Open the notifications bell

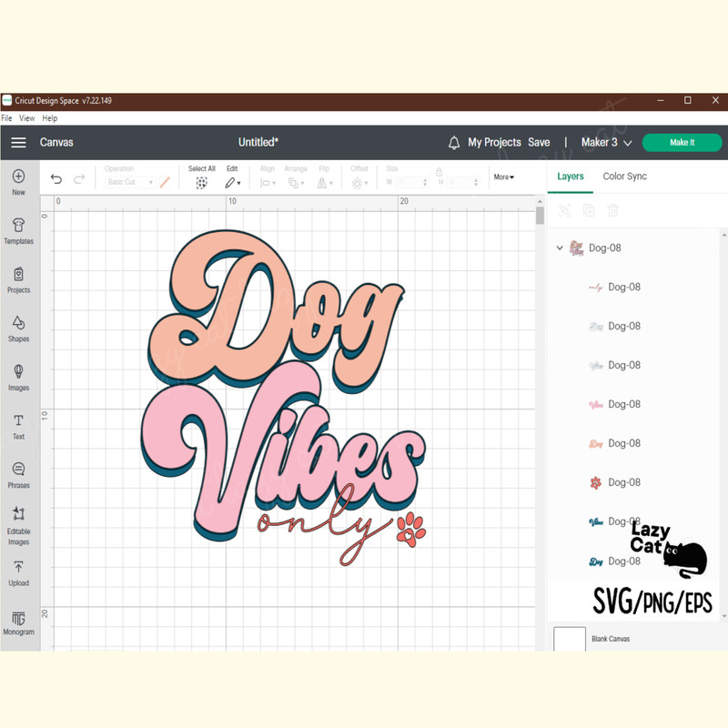point(454,143)
